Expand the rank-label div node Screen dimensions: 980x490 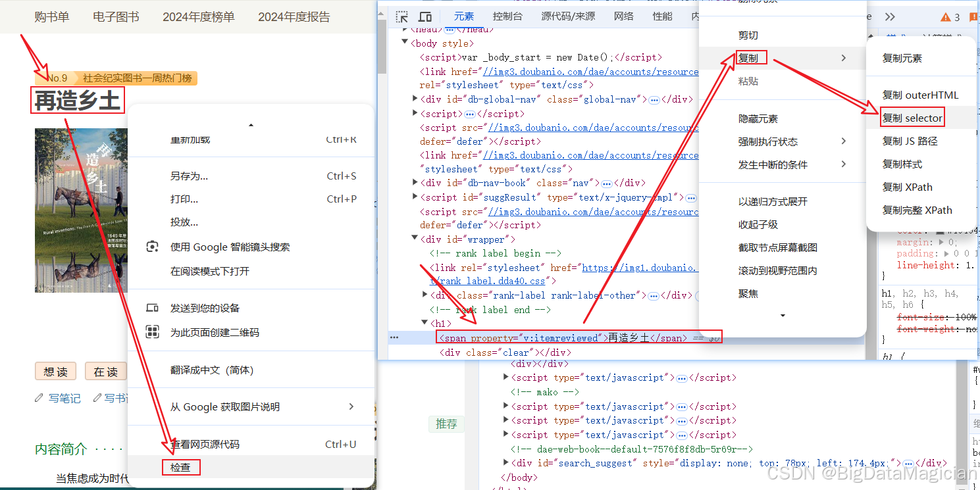click(x=425, y=295)
